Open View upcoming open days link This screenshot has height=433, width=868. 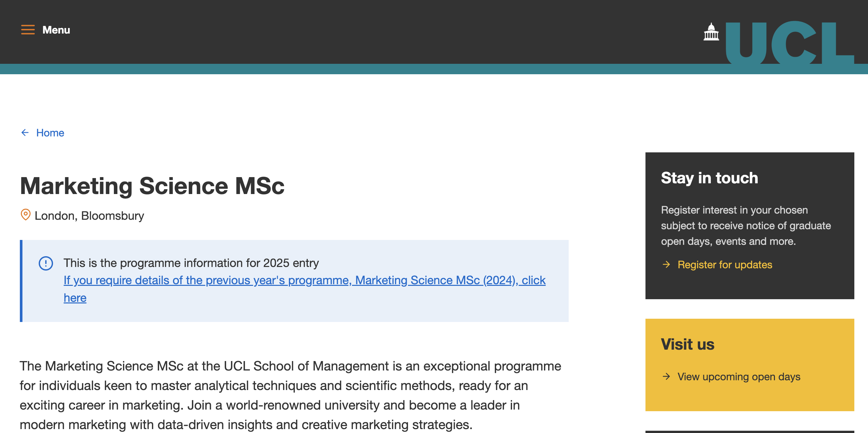click(x=739, y=376)
